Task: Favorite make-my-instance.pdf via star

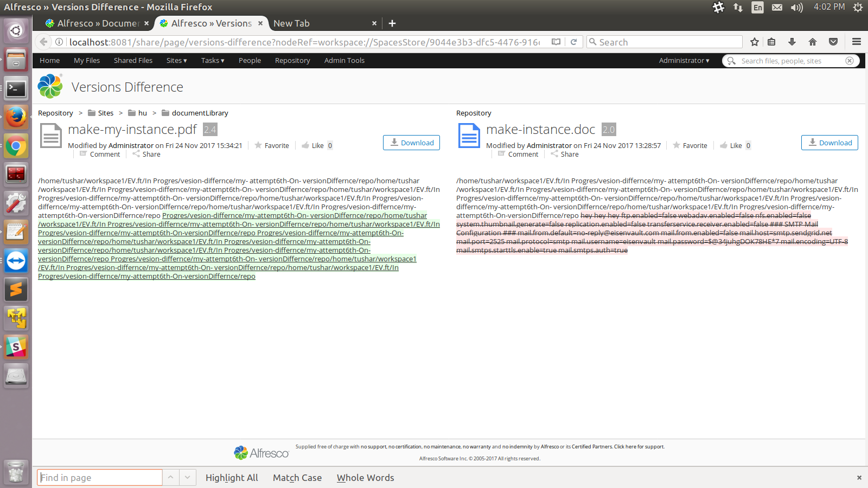Action: (x=271, y=145)
